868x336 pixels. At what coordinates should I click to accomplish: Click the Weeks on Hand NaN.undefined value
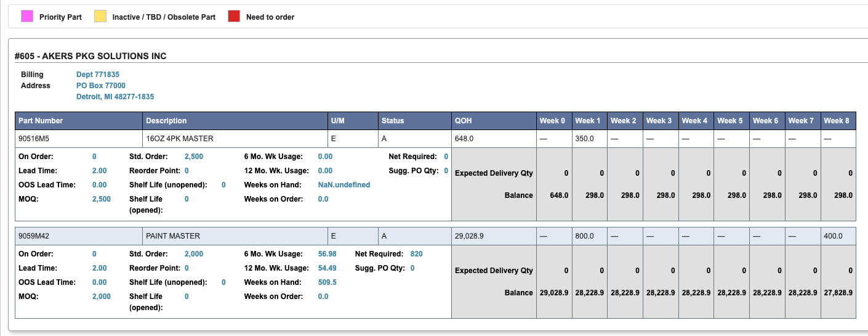point(344,185)
